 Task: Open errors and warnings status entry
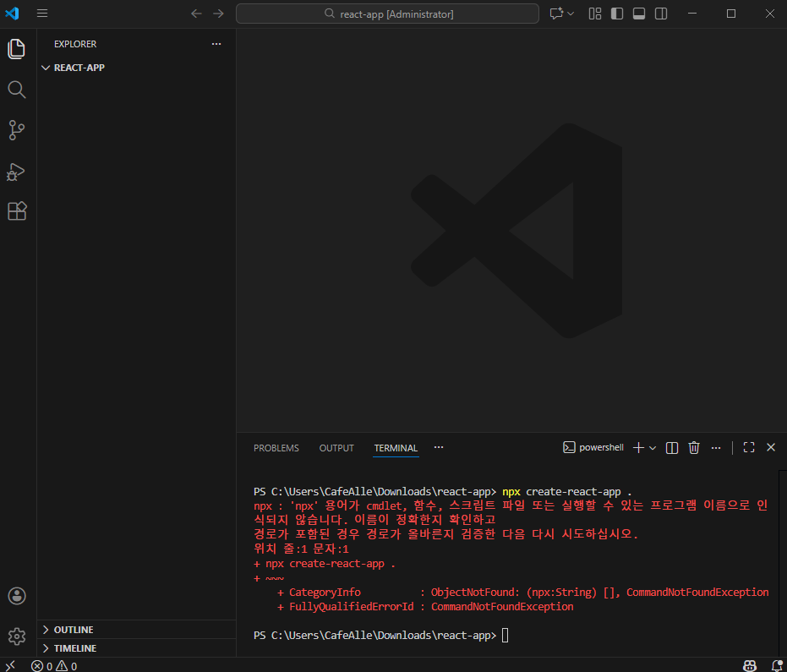[54, 666]
